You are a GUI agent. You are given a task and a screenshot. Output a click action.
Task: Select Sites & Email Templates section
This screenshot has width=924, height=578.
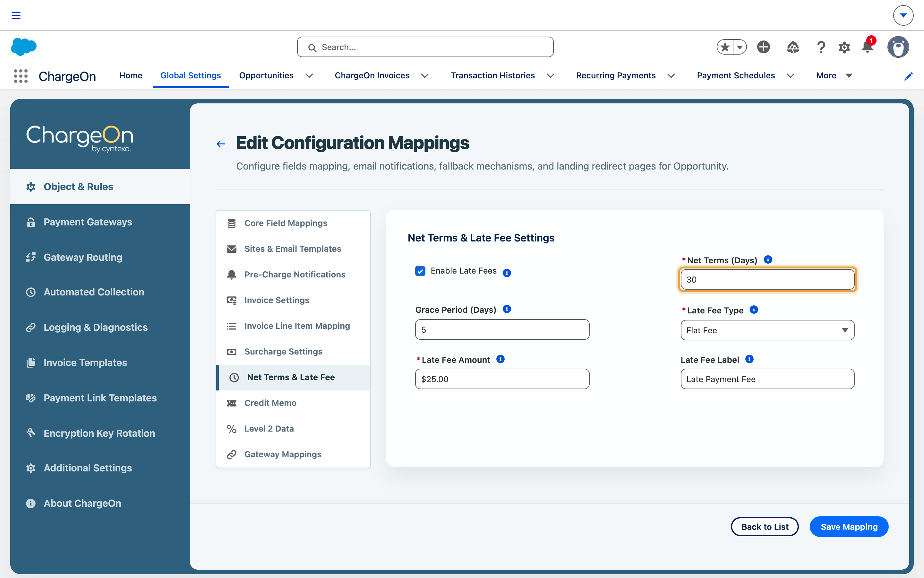click(x=293, y=249)
